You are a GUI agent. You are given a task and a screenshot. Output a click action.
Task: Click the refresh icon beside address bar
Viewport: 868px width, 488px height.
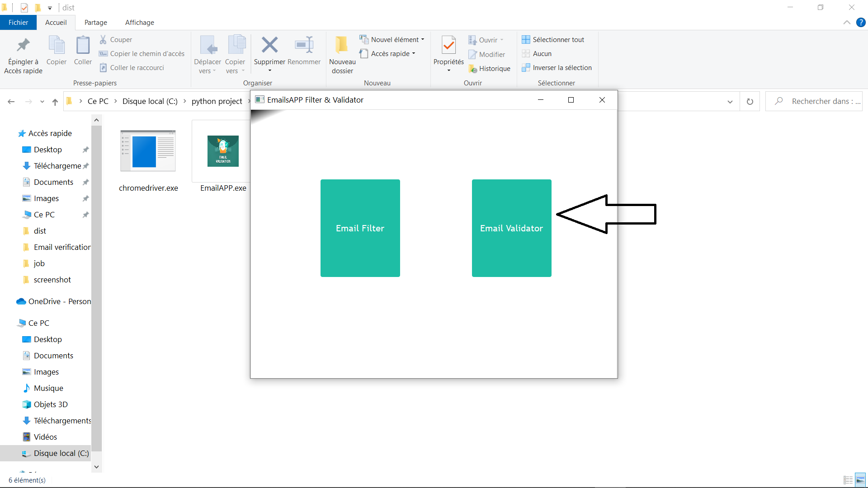(750, 102)
